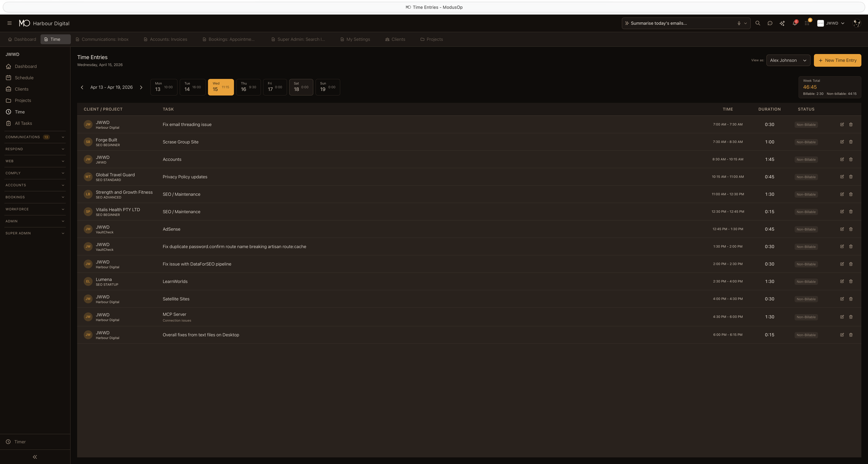Image resolution: width=868 pixels, height=464 pixels.
Task: Edit the AdSense time entry
Action: point(842,229)
